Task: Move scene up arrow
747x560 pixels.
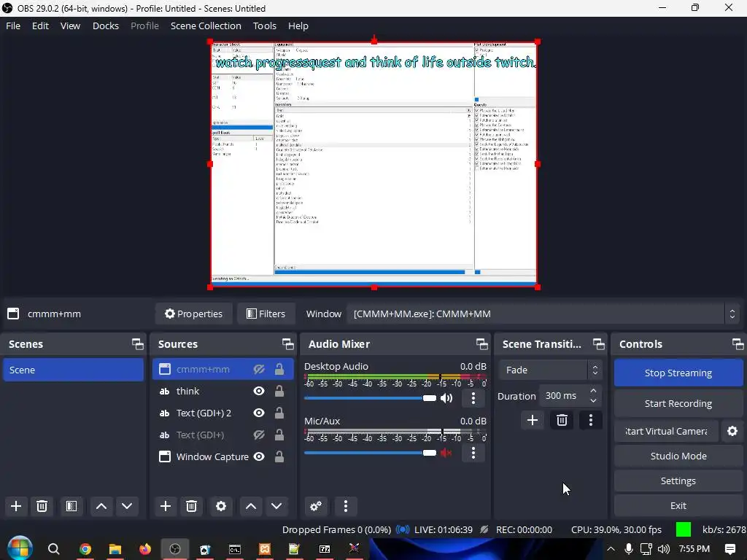Action: click(101, 506)
